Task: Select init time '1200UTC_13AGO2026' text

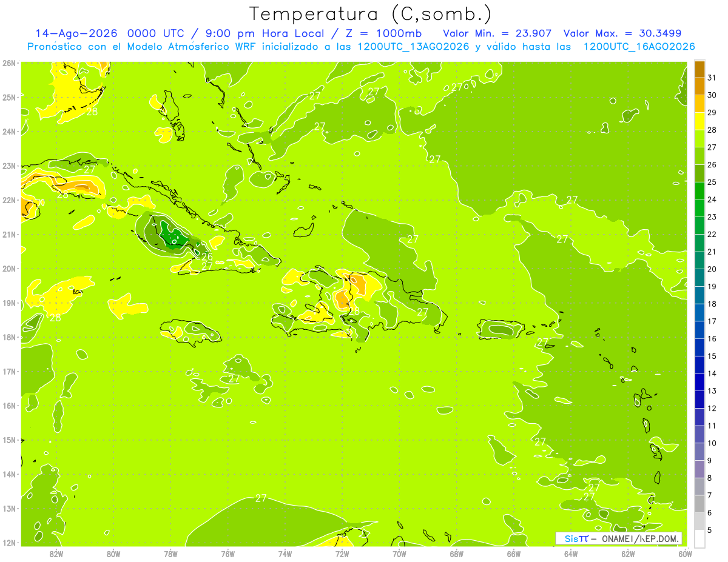Action: coord(413,47)
